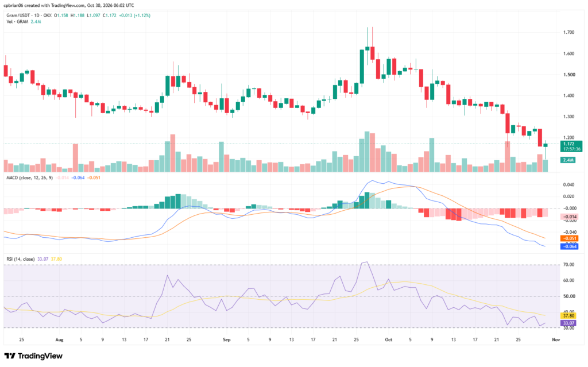Click the yellow 37.80 value in RSI legend
The width and height of the screenshot is (588, 367).
coord(56,259)
